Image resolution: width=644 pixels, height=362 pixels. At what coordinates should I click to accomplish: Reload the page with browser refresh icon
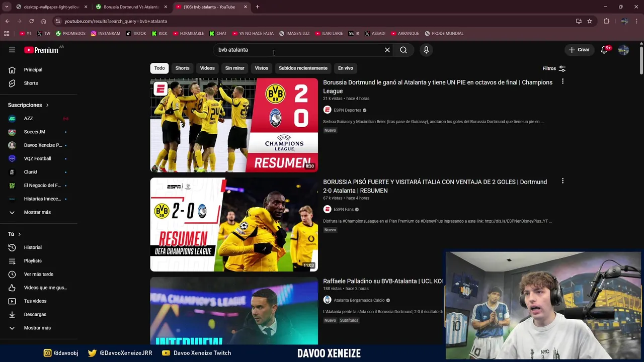click(31, 21)
